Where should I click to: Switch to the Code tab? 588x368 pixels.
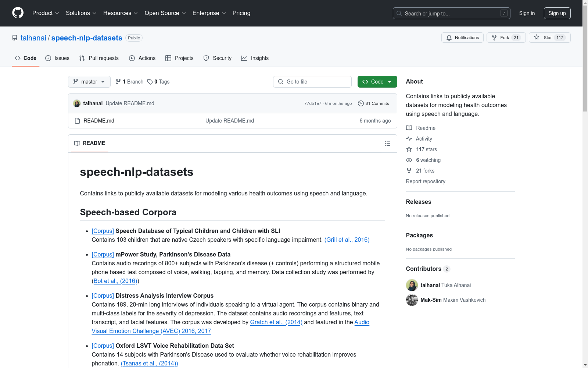click(x=25, y=58)
